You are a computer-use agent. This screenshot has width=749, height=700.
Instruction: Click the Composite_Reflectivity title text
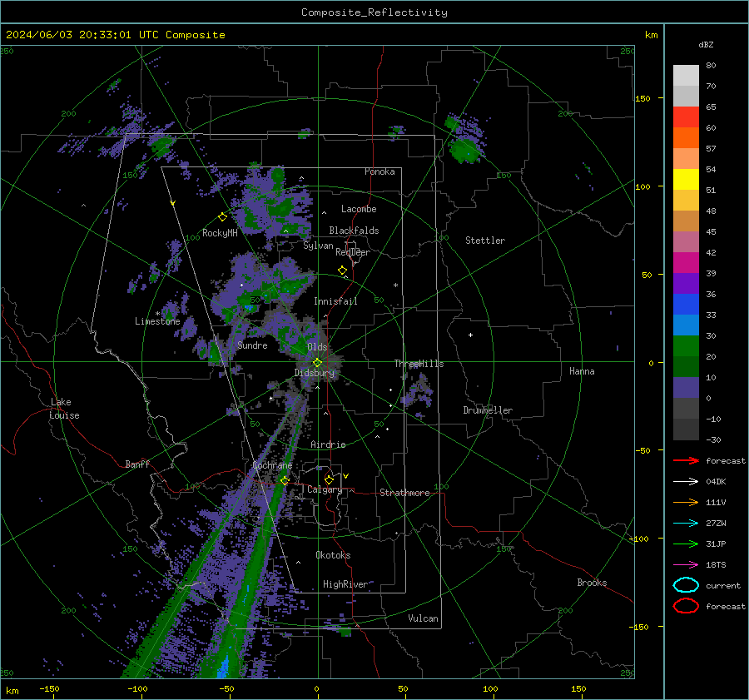coord(374,12)
